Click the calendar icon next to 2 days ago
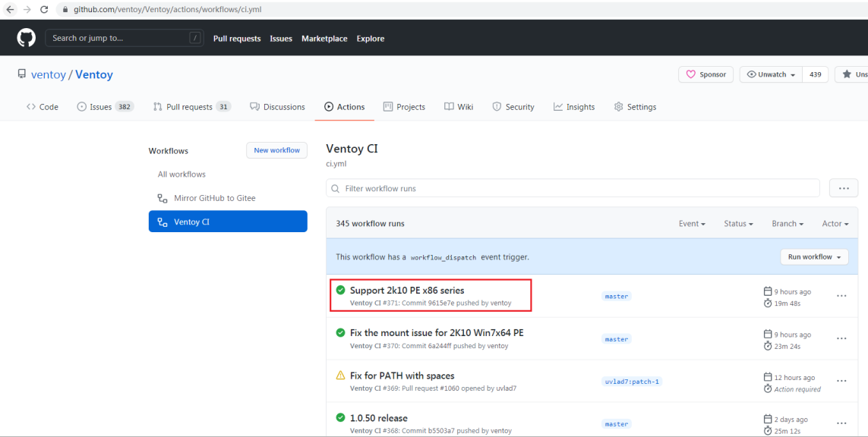Viewport: 868px width, 437px height. (x=767, y=420)
